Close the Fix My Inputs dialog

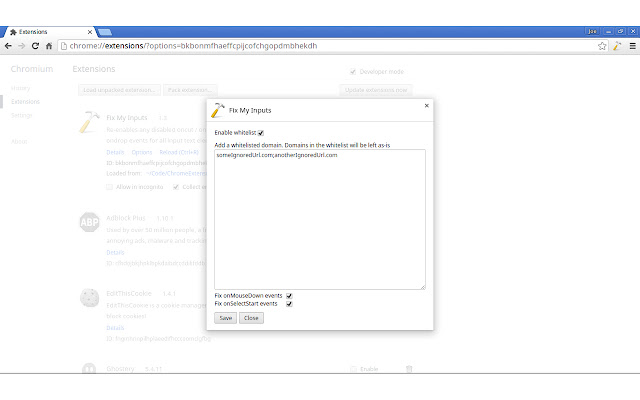tap(427, 106)
